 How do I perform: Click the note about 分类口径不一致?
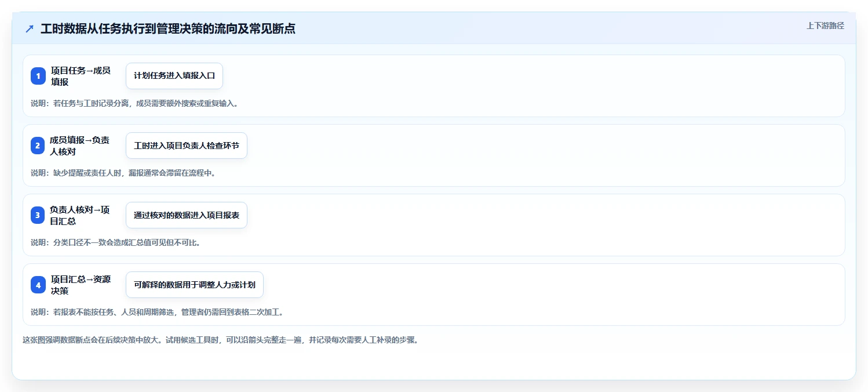pos(116,242)
